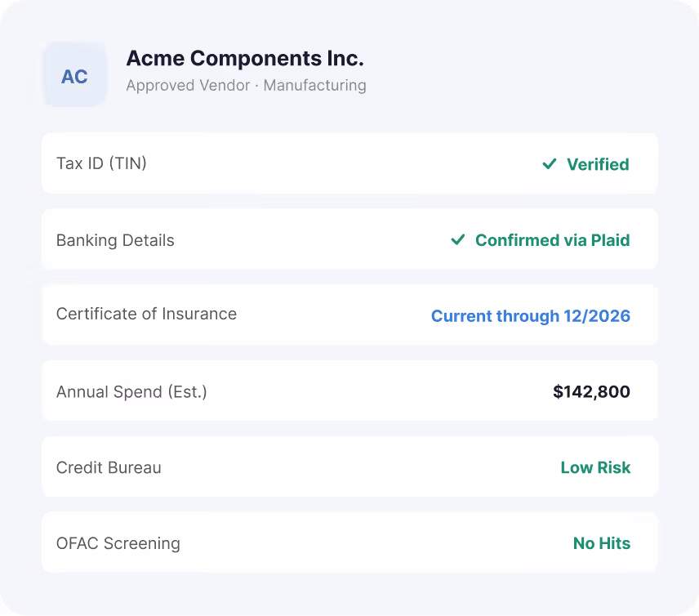
Task: Click the $142,800 spend amount
Action: [x=591, y=391]
